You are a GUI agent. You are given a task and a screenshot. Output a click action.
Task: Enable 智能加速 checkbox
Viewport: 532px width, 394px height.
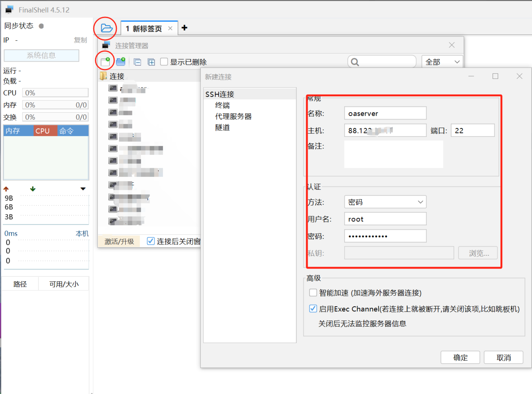(313, 293)
